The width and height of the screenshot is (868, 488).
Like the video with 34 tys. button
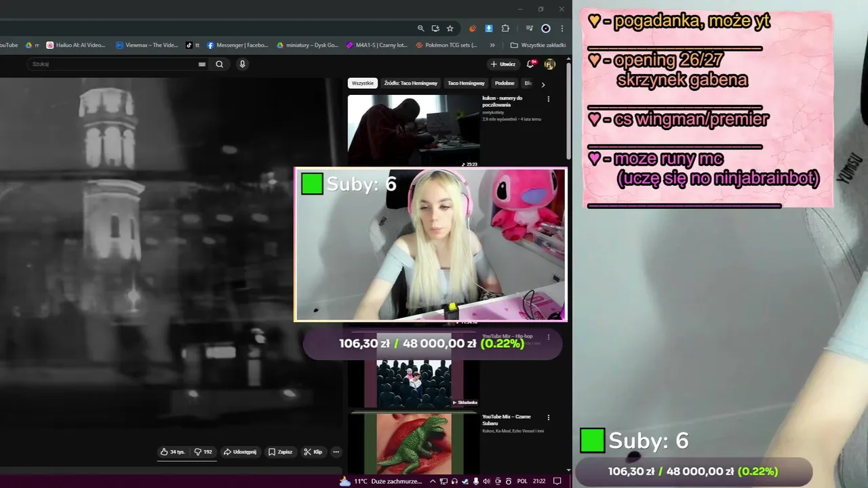(172, 452)
